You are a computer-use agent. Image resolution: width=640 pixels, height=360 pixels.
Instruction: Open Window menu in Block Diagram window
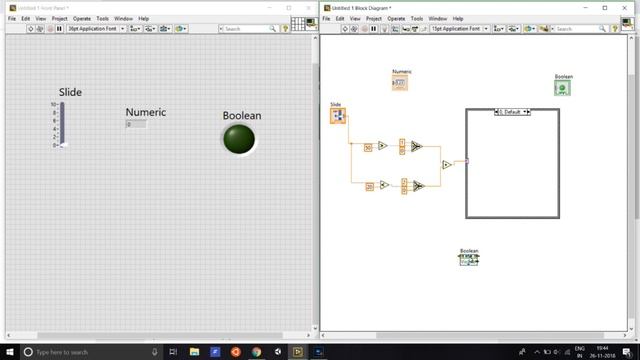[438, 19]
